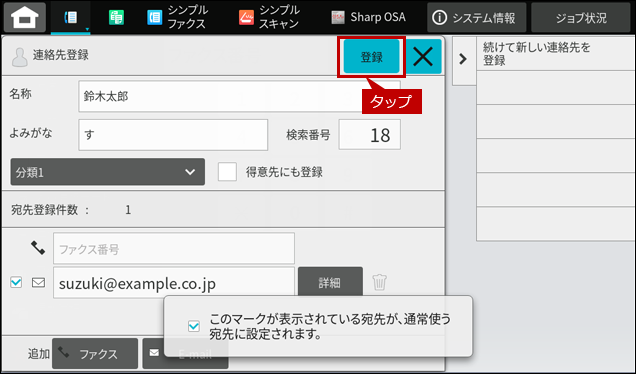Check 得意先にも登録 checkbox
Viewport: 636px width, 374px height.
pyautogui.click(x=227, y=172)
